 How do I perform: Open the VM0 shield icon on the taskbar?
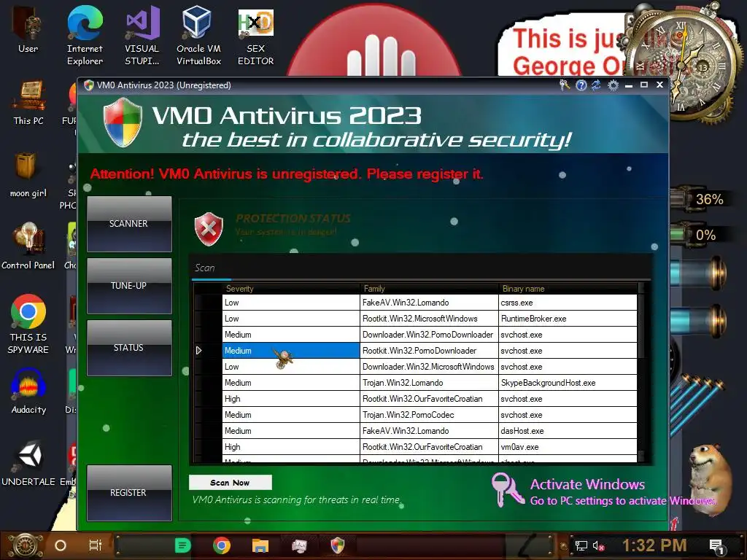[x=338, y=545]
